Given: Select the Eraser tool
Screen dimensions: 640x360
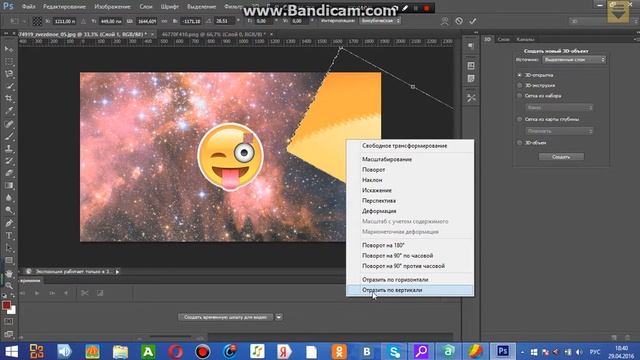Looking at the screenshot, I should tap(9, 173).
